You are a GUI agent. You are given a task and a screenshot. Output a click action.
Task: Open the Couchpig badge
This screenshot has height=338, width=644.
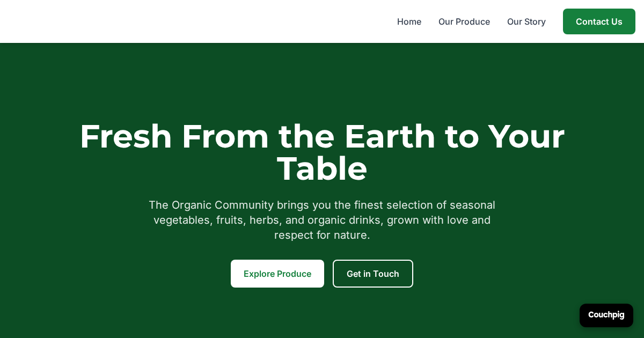click(606, 315)
